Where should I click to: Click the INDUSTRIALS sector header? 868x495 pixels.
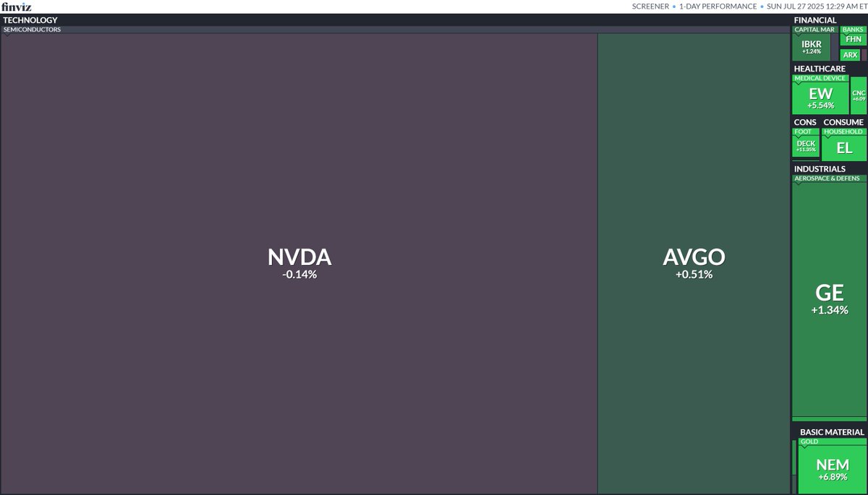pos(820,169)
